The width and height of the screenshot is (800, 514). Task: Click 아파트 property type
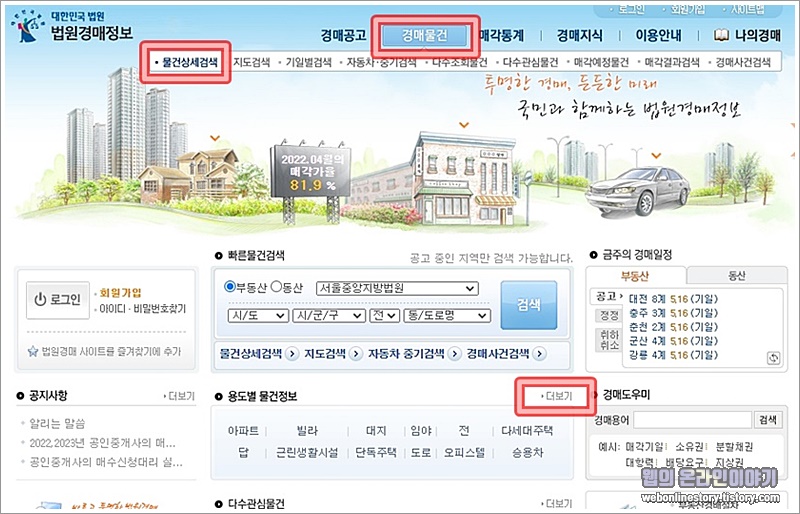[x=243, y=431]
